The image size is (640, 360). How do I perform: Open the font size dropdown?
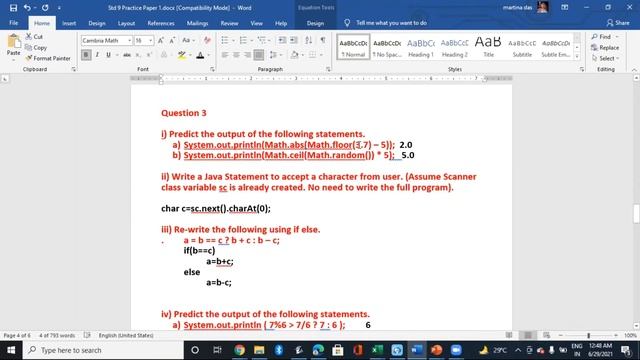click(x=151, y=40)
